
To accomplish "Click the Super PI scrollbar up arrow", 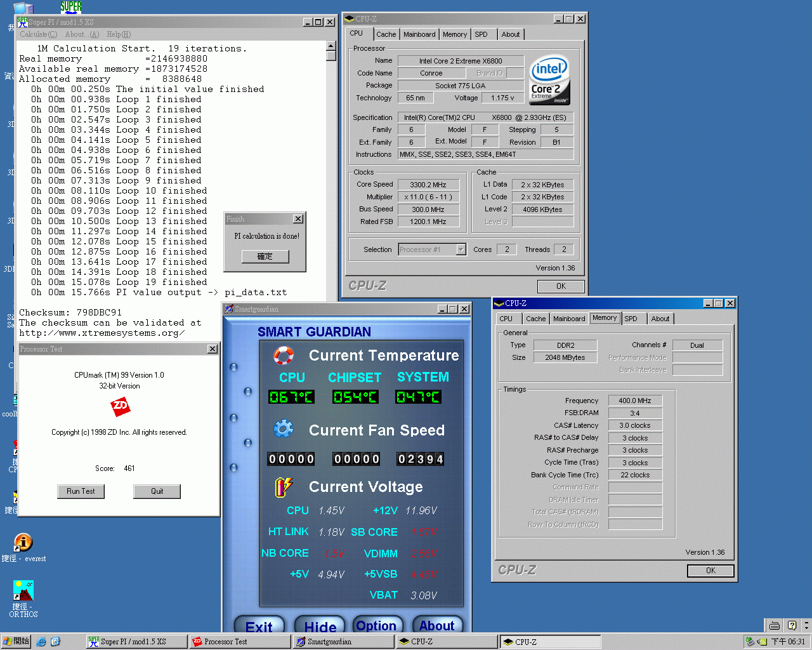I will [x=331, y=46].
